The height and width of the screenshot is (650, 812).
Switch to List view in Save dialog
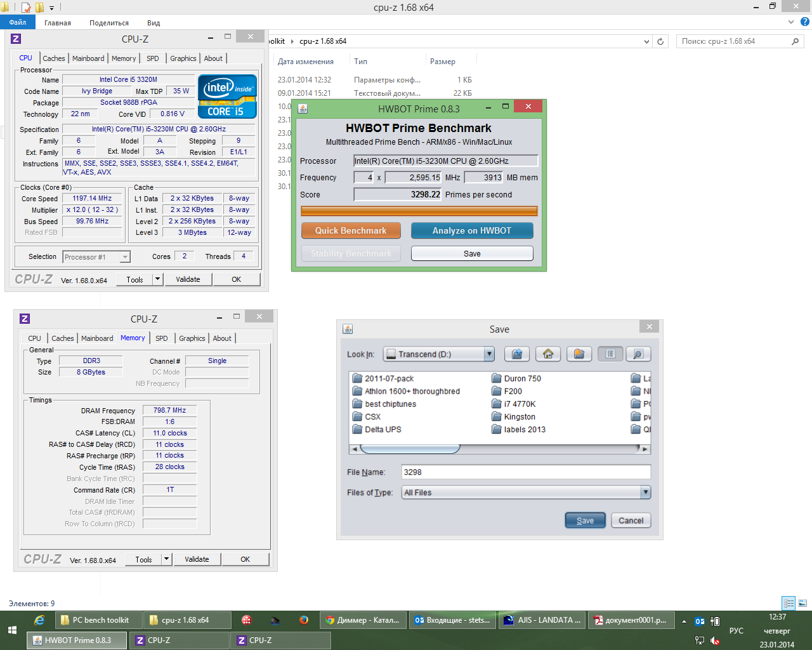pos(610,354)
